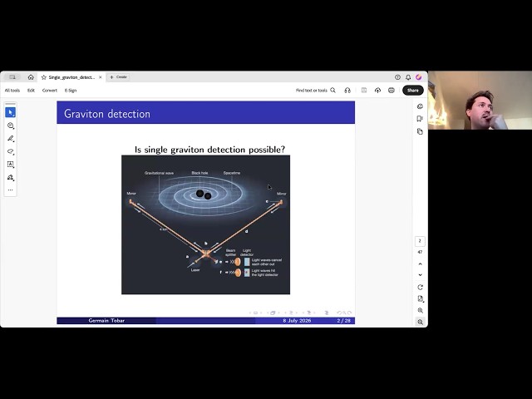
Task: Open the bookmarks panel icon
Action: click(420, 119)
